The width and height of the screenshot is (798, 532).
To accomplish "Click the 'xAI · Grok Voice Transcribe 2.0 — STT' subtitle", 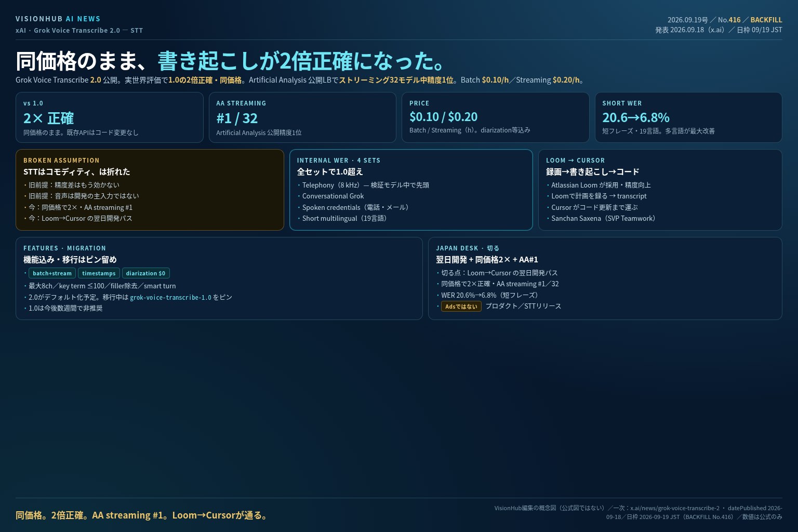I will pyautogui.click(x=79, y=30).
